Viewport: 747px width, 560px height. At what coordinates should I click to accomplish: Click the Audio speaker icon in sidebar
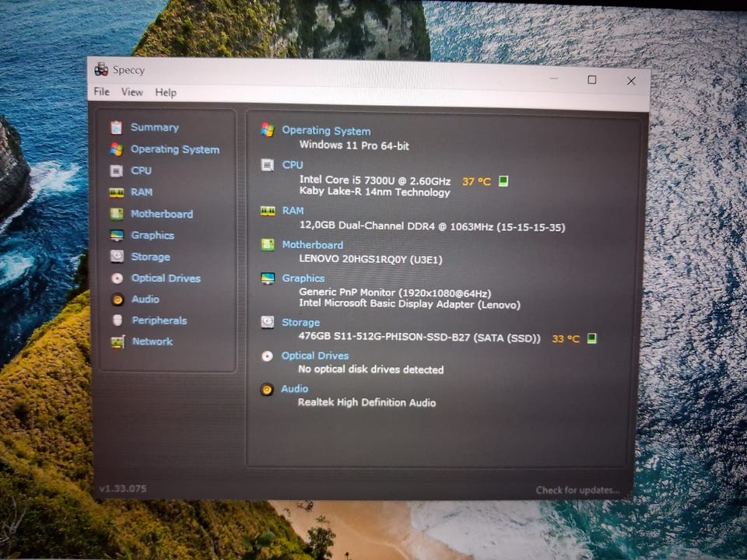[x=117, y=299]
